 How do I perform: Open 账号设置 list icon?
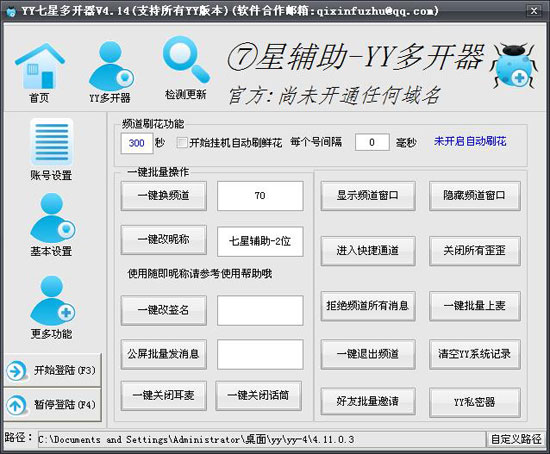pyautogui.click(x=52, y=142)
